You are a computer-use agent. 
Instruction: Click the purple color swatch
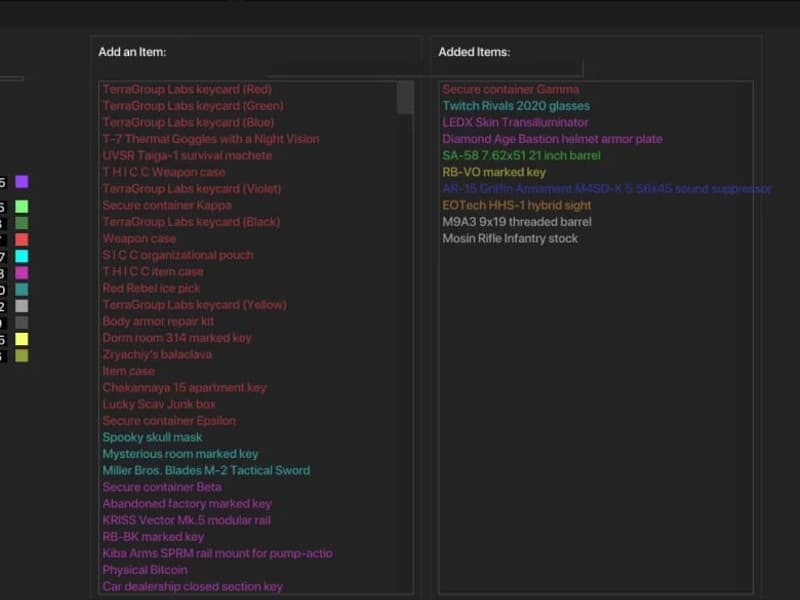pyautogui.click(x=21, y=182)
